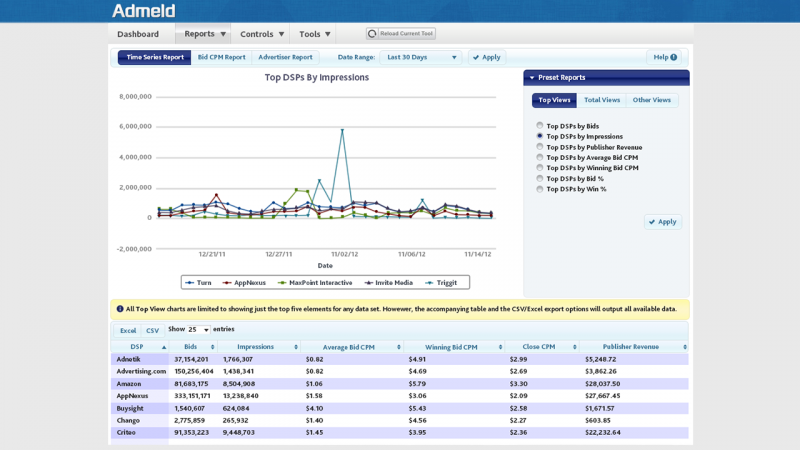Switch to Other Views tab

pyautogui.click(x=652, y=100)
